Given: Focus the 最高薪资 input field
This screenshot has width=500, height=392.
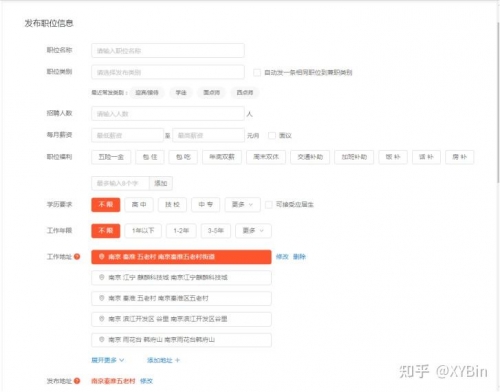Looking at the screenshot, I should (x=209, y=135).
